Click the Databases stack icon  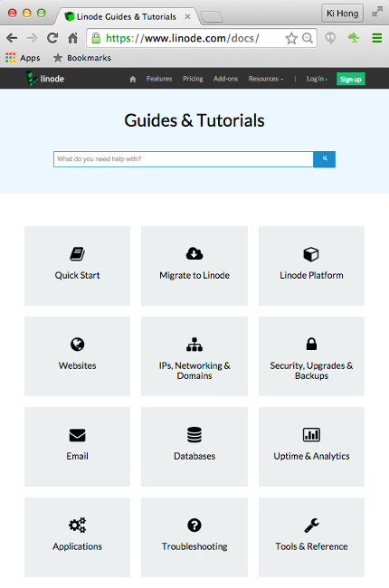coord(194,435)
